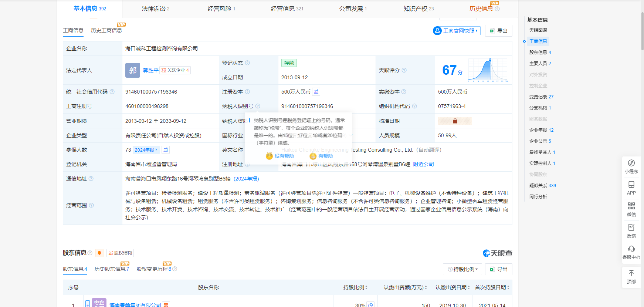Image resolution: width=644 pixels, height=307 pixels.
Task: Sort by 认缴出资额 column
Action: pos(405,287)
